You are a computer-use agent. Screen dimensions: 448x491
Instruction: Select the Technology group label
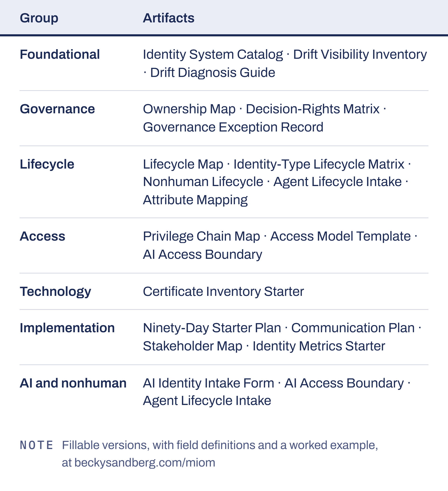(55, 292)
